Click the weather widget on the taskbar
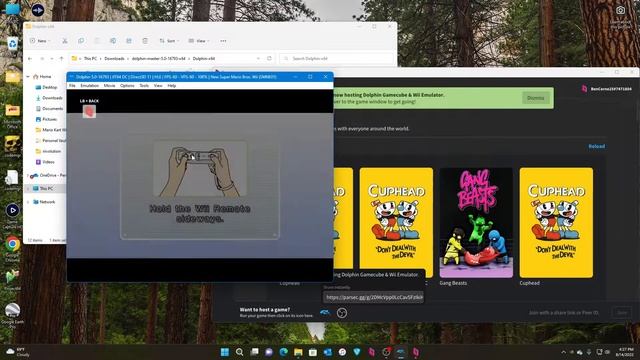The width and height of the screenshot is (640, 360). point(18,352)
